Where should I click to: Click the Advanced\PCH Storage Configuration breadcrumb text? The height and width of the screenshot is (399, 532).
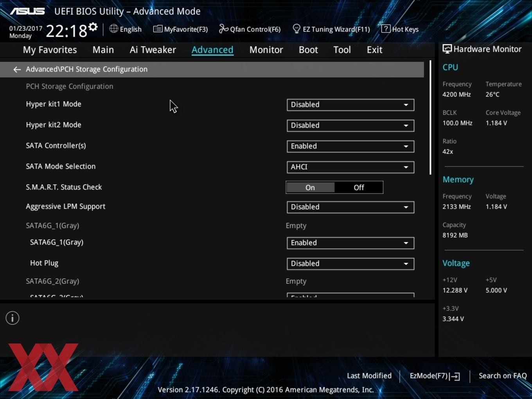pyautogui.click(x=87, y=69)
